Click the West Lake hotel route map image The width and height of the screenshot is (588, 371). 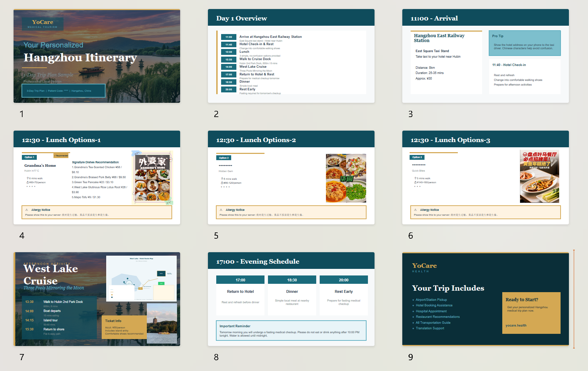pyautogui.click(x=141, y=278)
